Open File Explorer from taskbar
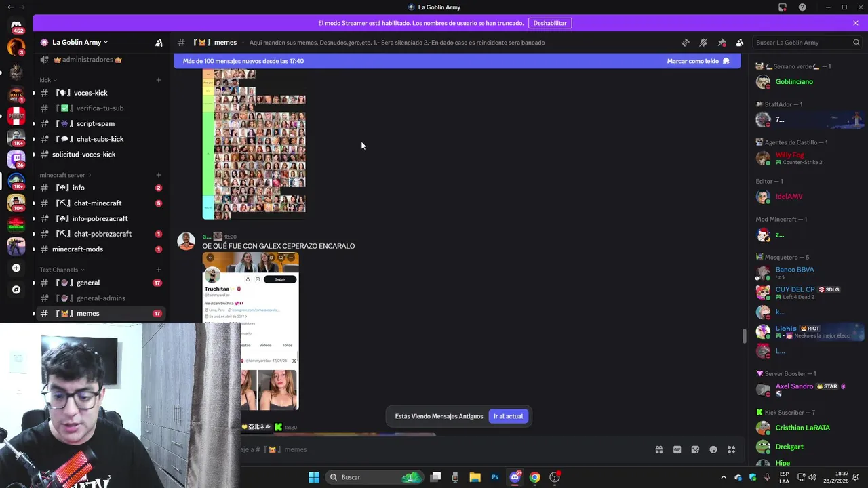This screenshot has height=488, width=868. tap(475, 477)
